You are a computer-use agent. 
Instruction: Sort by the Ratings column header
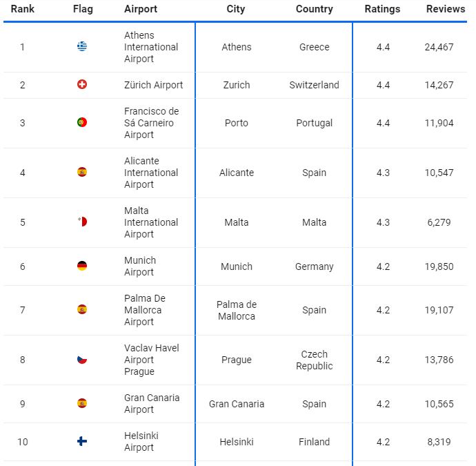tap(382, 9)
